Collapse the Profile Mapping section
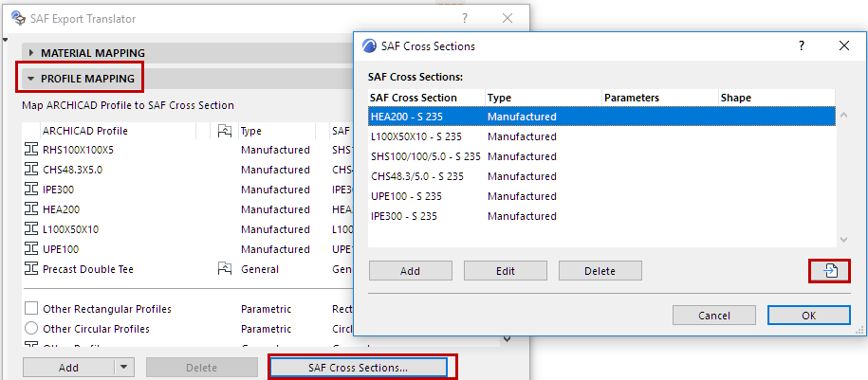This screenshot has width=868, height=380. [x=31, y=79]
